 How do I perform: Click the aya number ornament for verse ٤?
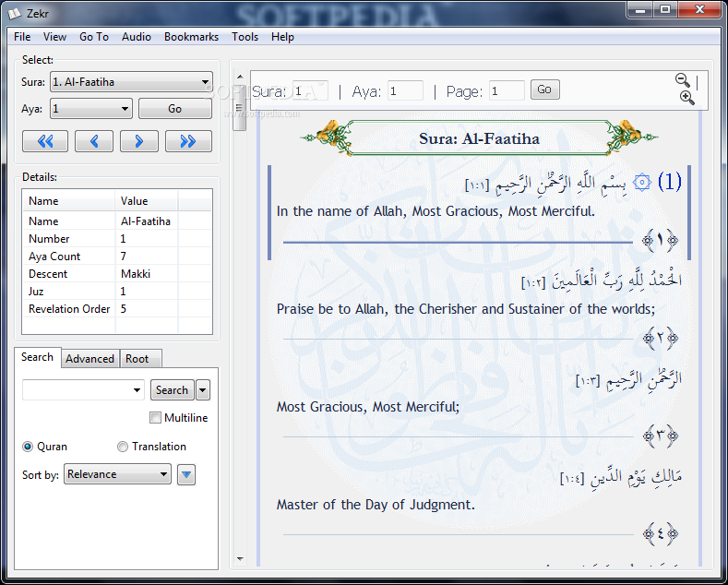[x=660, y=534]
